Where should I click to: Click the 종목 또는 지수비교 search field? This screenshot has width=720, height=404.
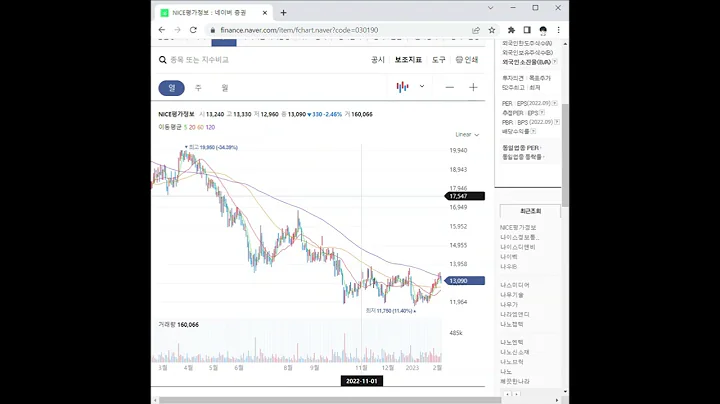[199, 60]
